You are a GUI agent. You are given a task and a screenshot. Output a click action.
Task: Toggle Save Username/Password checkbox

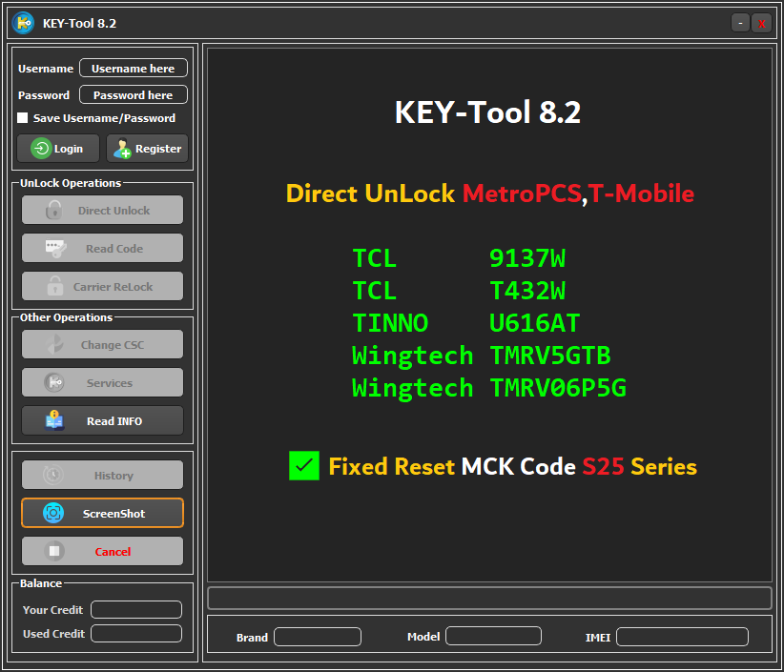(x=23, y=118)
